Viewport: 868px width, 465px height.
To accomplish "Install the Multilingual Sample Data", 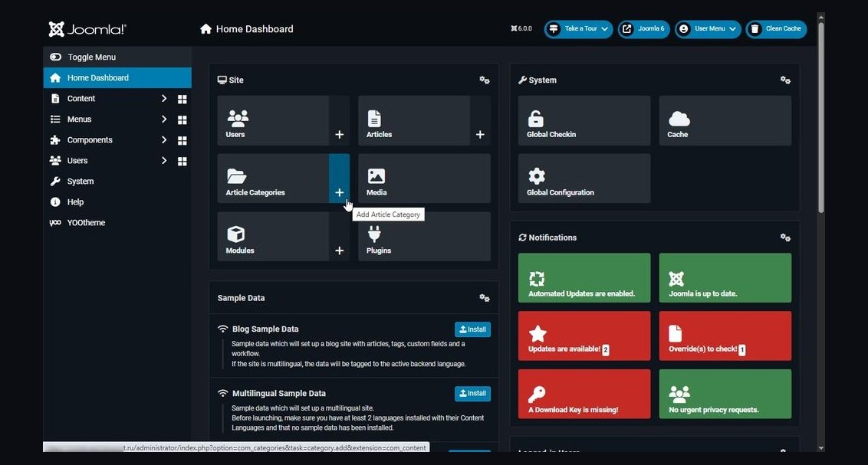I will [x=473, y=394].
